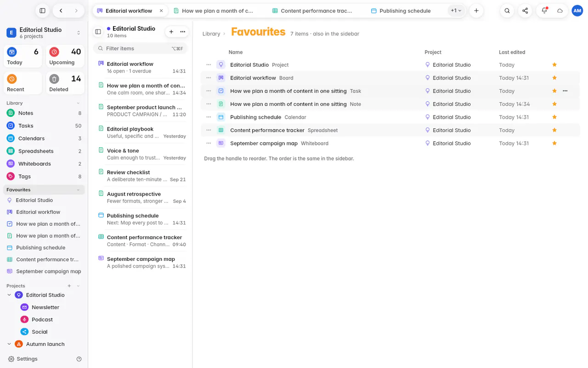Screen dimensions: 588x368
Task: Click the help icon beside Settings
Action: point(79,359)
